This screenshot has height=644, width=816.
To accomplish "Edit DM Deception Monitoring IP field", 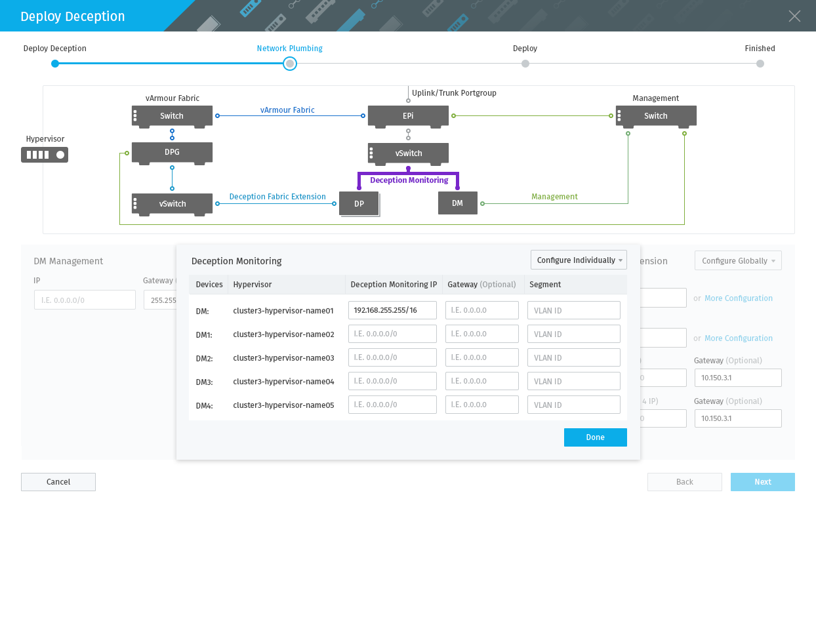I will (392, 310).
